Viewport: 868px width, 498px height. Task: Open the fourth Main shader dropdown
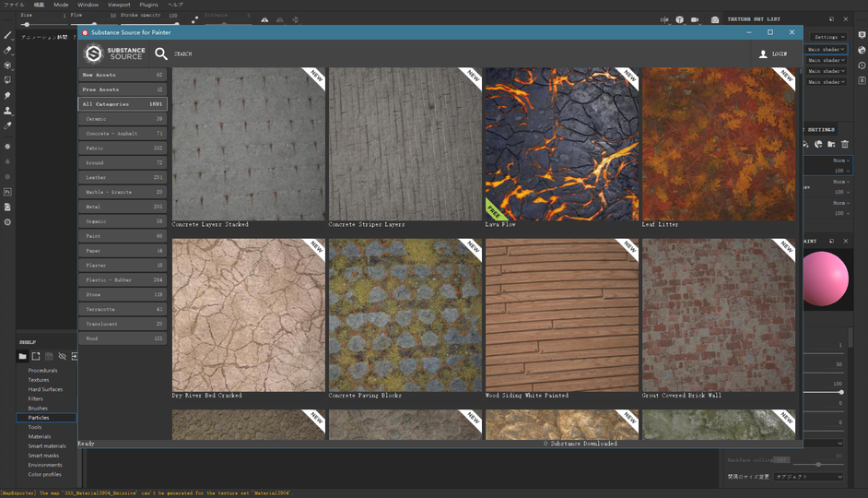pos(826,82)
